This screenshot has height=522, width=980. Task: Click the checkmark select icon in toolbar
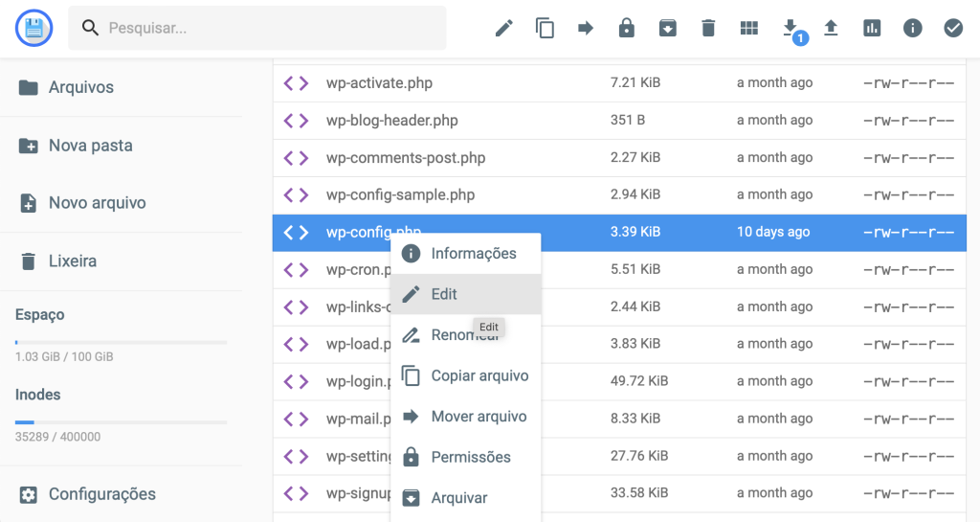[953, 28]
